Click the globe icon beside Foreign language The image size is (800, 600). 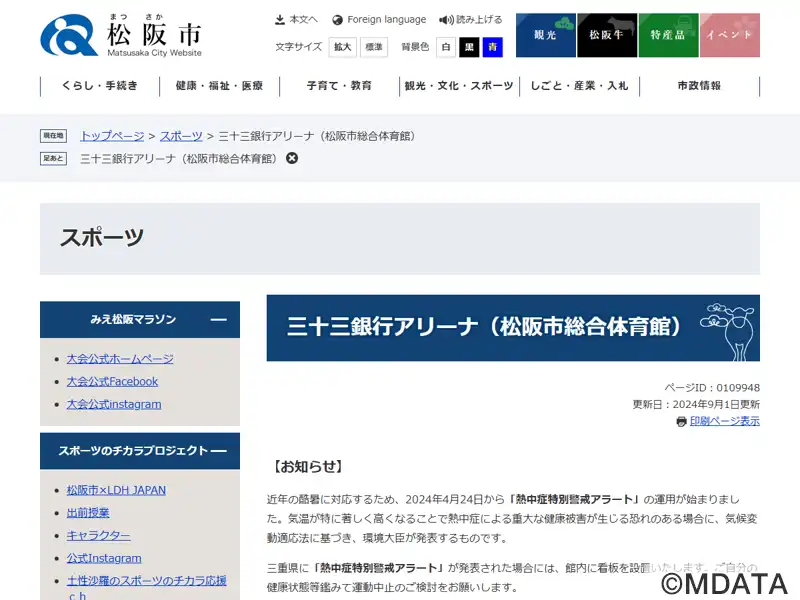pyautogui.click(x=337, y=20)
